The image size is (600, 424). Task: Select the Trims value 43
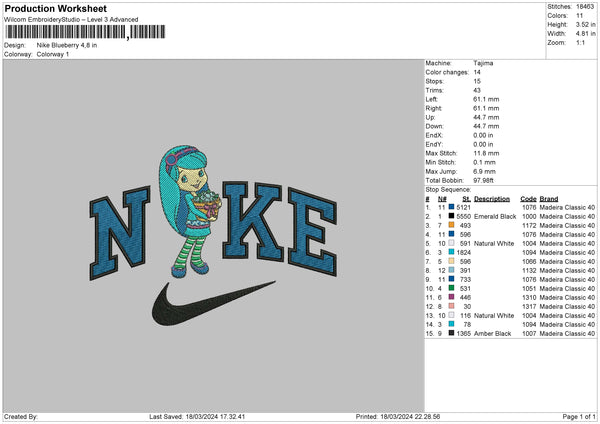[x=477, y=90]
